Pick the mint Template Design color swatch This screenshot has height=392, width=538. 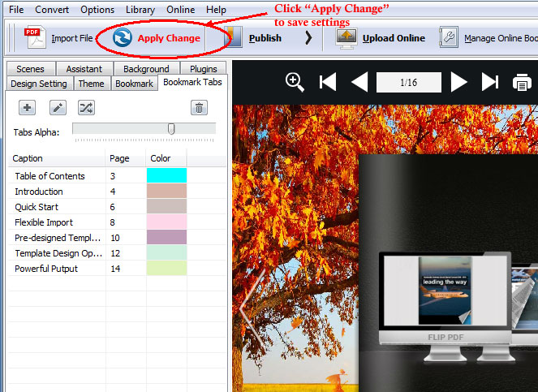point(166,252)
